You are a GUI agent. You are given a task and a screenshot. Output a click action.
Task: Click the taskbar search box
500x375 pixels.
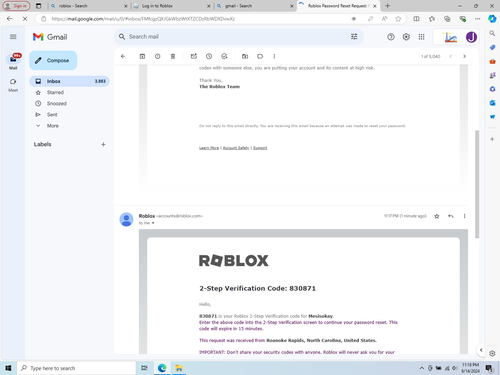coord(76,368)
